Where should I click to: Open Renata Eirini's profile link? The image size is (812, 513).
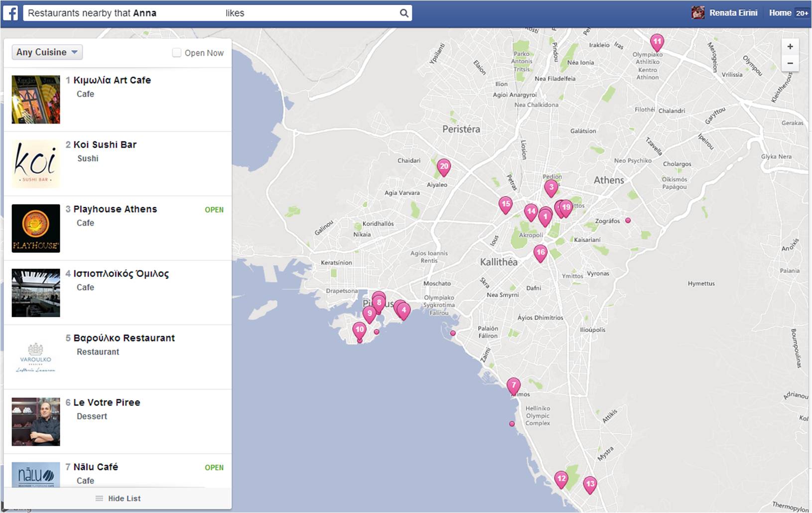[733, 13]
